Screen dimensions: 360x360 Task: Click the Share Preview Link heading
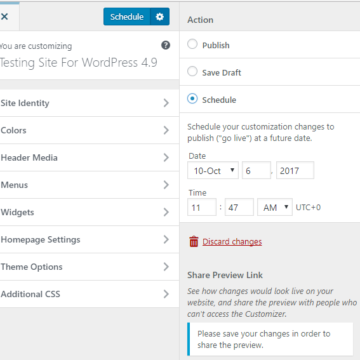[x=225, y=275]
